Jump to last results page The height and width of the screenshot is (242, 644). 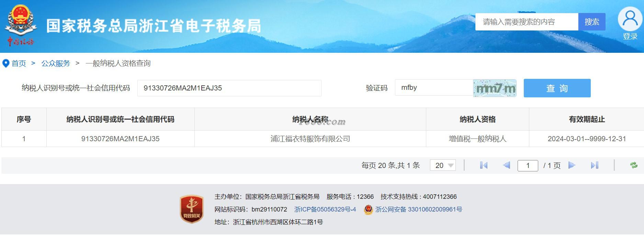[x=595, y=165]
